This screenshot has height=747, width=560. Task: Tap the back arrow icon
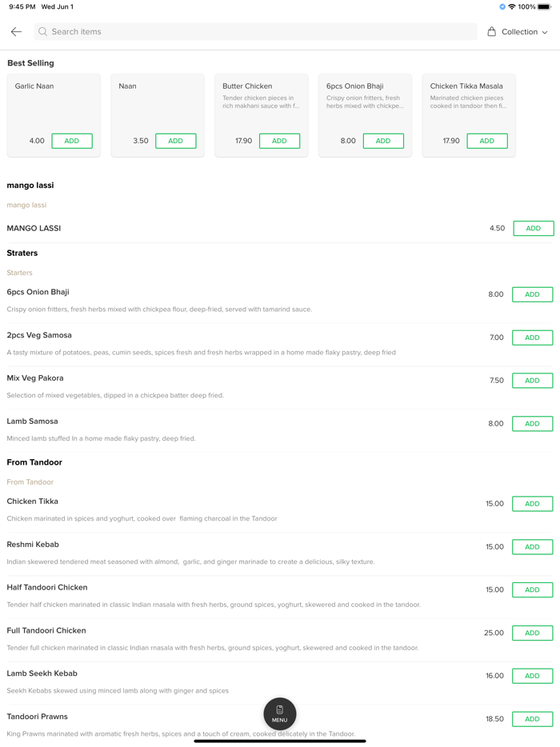click(x=16, y=32)
